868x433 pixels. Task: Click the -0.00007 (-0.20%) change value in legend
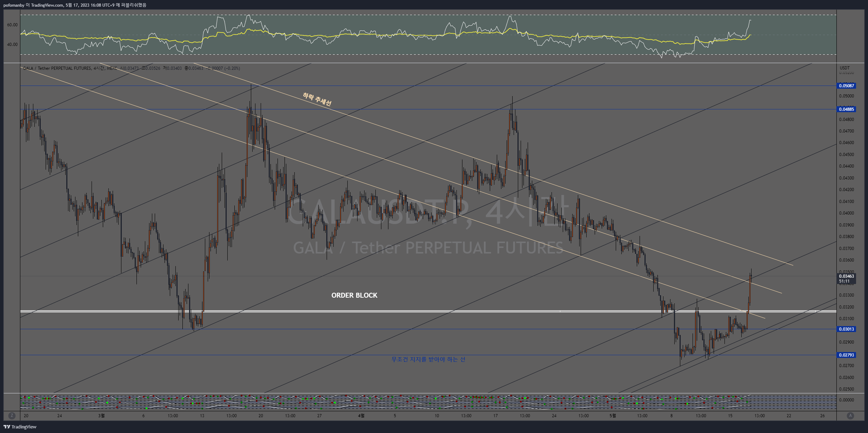click(x=223, y=68)
